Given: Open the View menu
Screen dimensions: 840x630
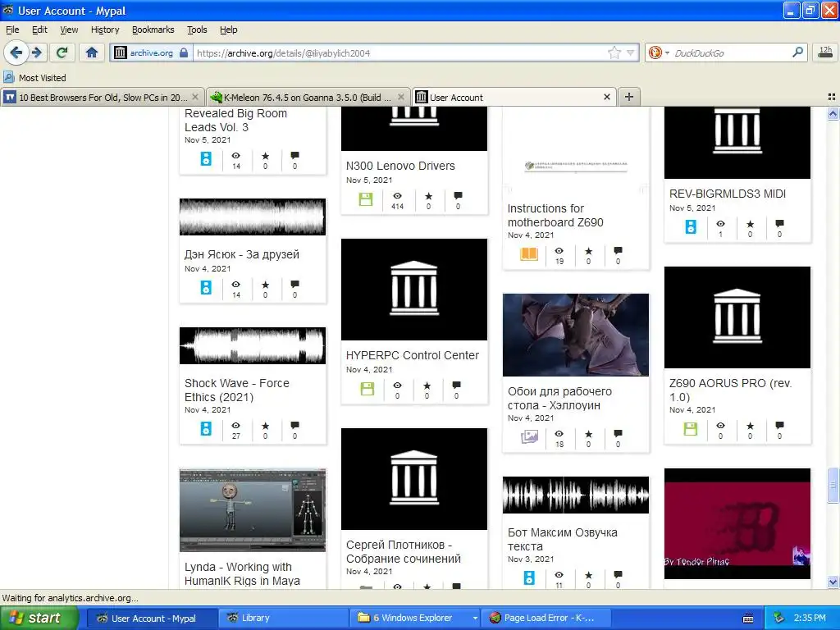Looking at the screenshot, I should (x=69, y=30).
